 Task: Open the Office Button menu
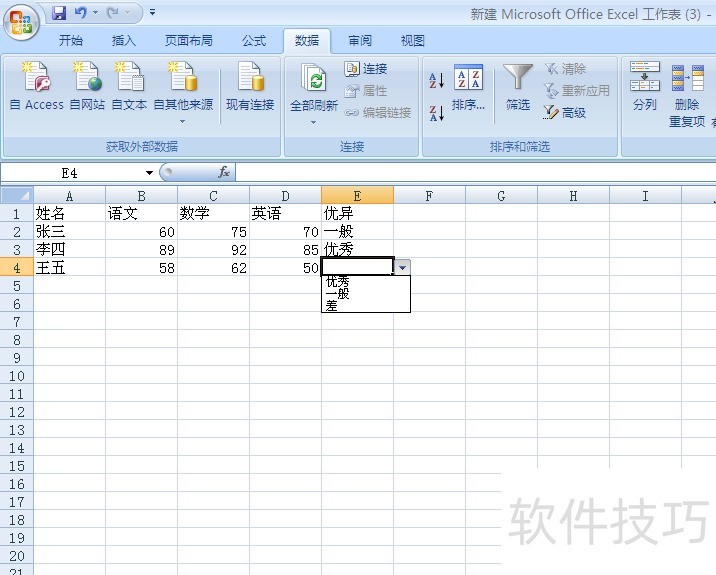(21, 22)
